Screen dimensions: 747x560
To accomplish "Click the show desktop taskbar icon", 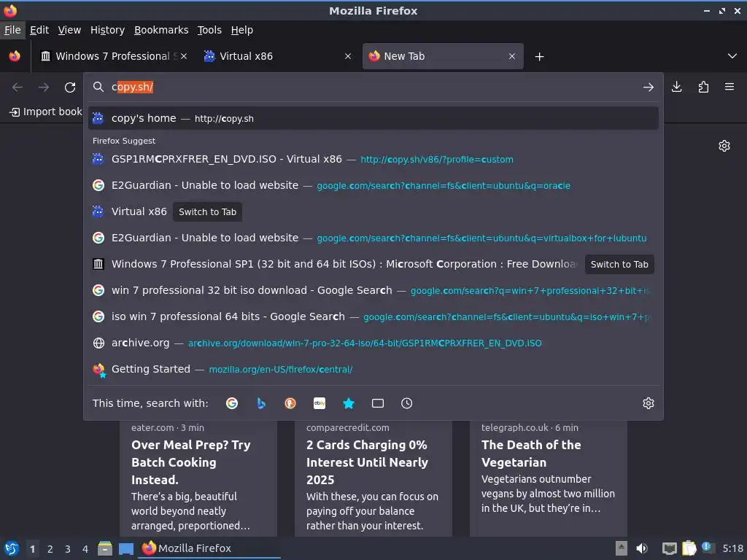I will pos(125,548).
